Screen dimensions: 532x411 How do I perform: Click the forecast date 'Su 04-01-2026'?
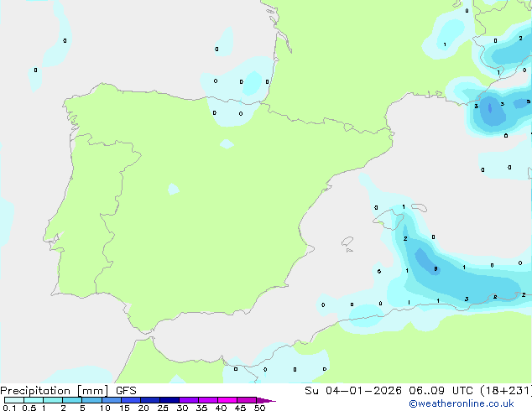(353, 391)
